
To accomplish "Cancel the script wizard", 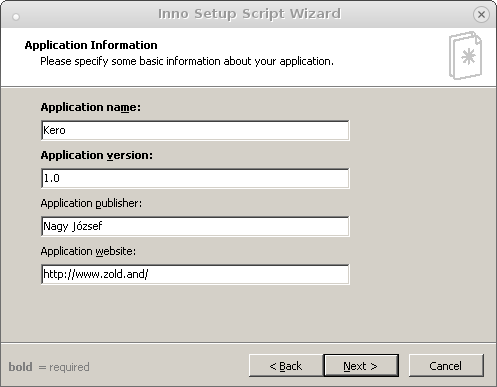I will tap(446, 366).
